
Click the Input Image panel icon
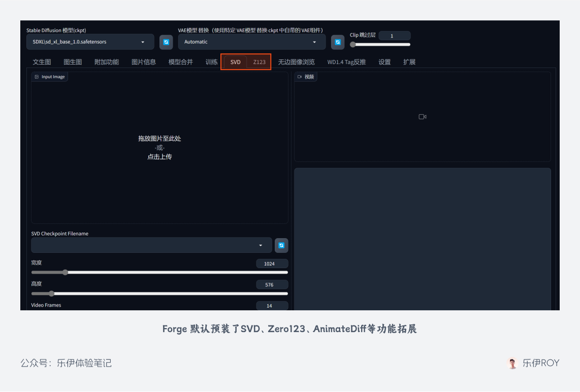point(36,76)
